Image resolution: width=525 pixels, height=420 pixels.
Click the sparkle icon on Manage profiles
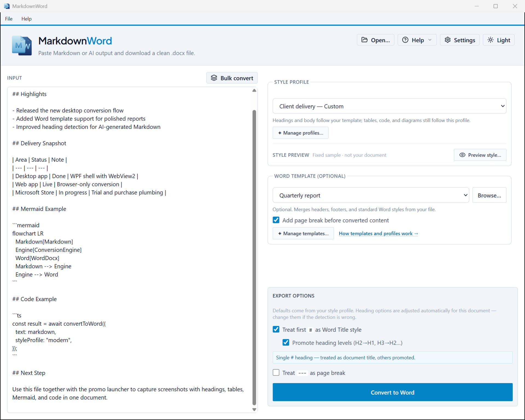[x=280, y=133]
